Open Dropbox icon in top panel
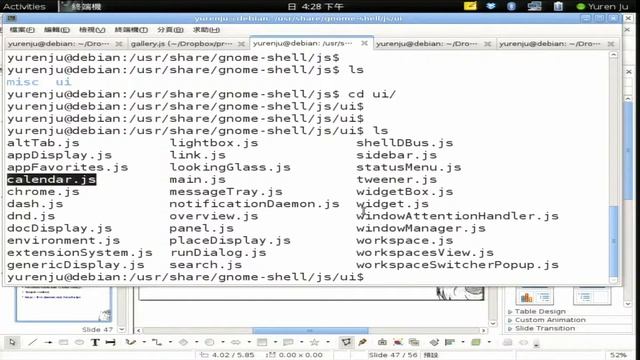 (491, 6)
